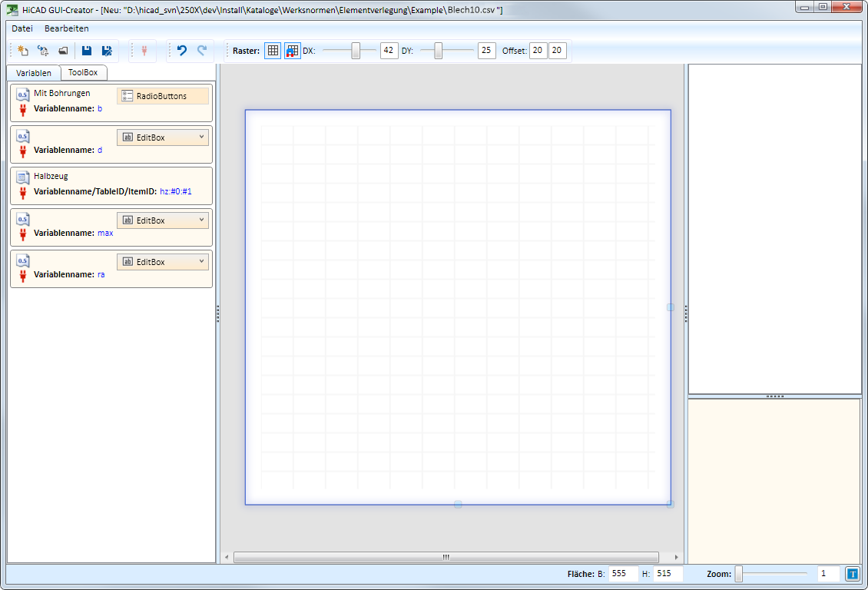Click the hz:#0:#1 variable name link
This screenshot has width=868, height=590.
click(x=175, y=191)
